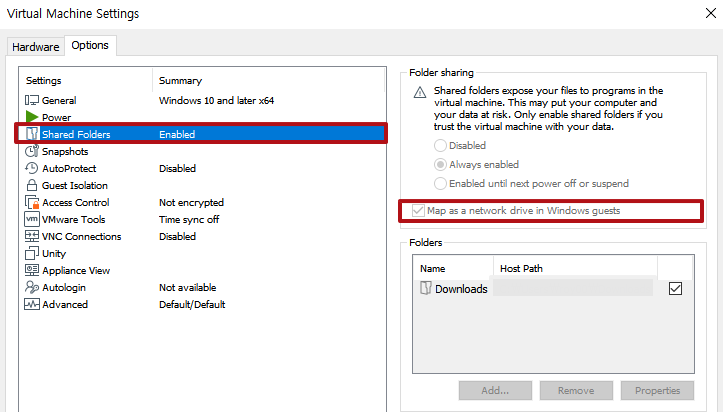Uncheck the Downloads shared folder checkbox
The width and height of the screenshot is (723, 412).
(675, 288)
